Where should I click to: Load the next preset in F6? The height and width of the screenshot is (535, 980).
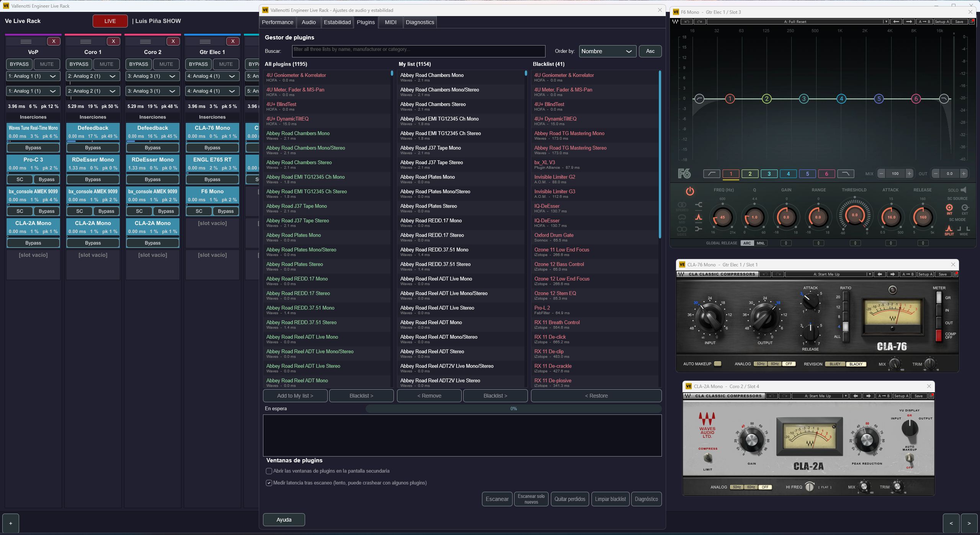coord(909,22)
